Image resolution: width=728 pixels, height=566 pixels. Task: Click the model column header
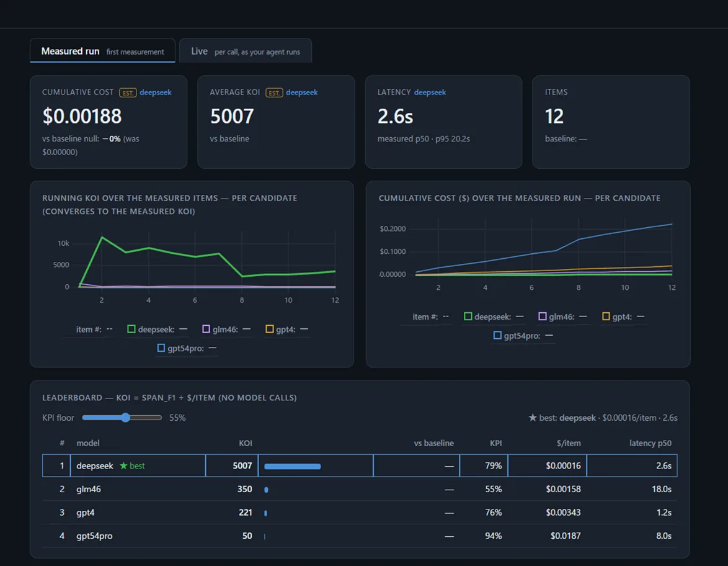(x=88, y=443)
